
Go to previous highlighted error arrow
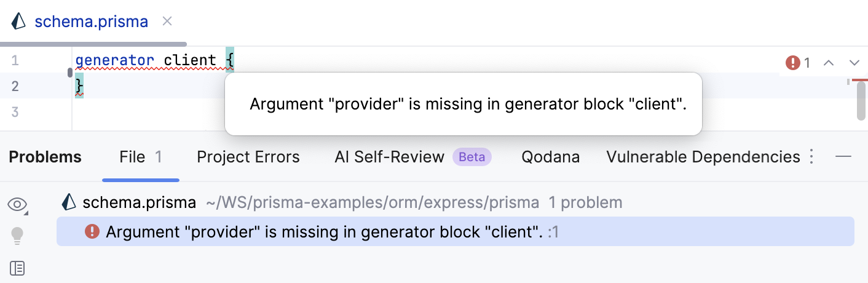(x=829, y=63)
